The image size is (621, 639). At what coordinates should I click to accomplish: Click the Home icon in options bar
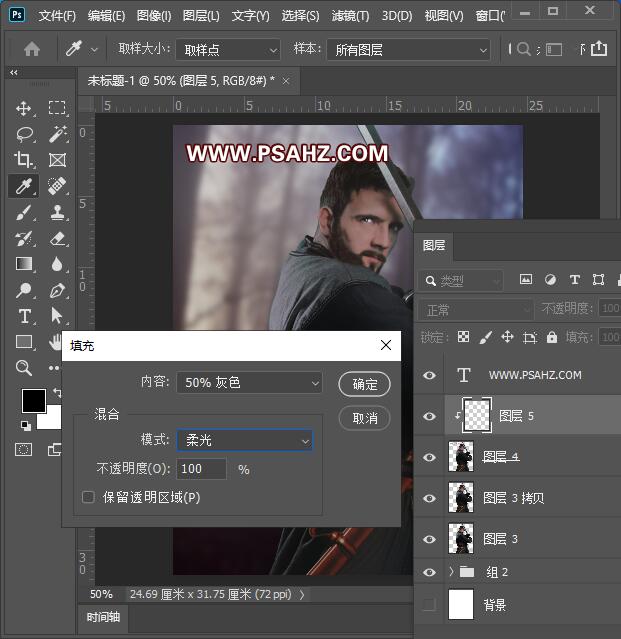click(x=32, y=50)
